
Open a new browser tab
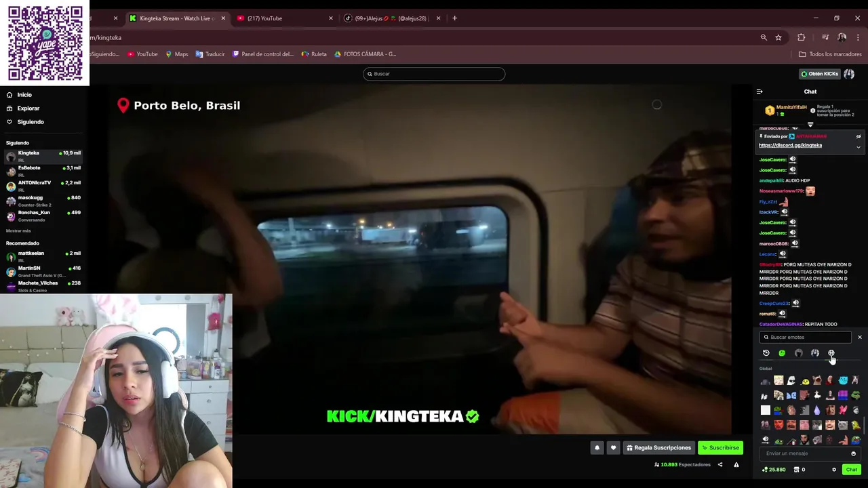(x=454, y=18)
